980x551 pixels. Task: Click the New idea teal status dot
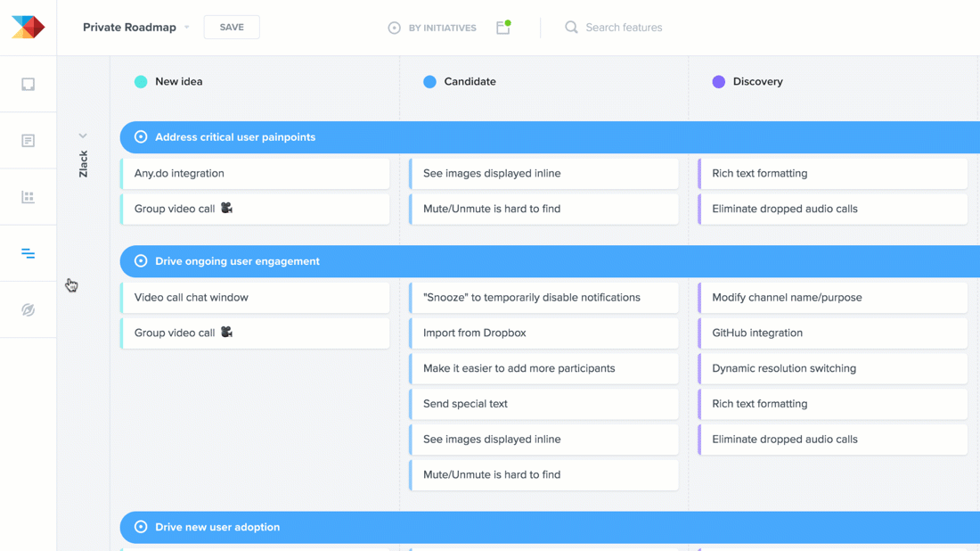(141, 81)
